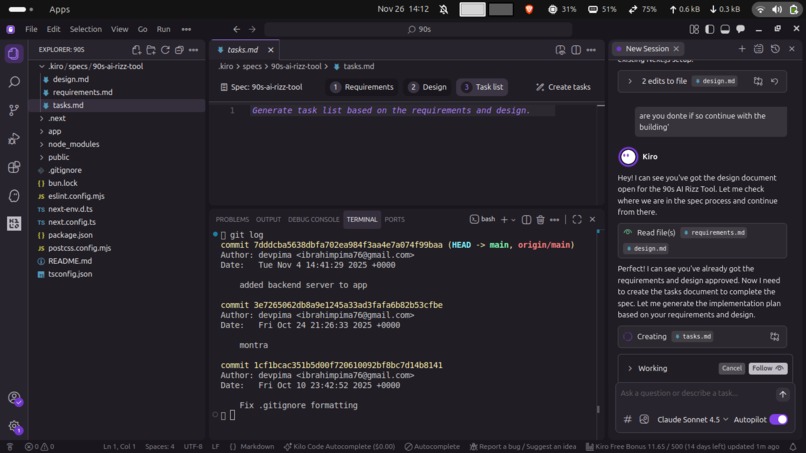
Task: Insert context with hash icon
Action: point(628,420)
